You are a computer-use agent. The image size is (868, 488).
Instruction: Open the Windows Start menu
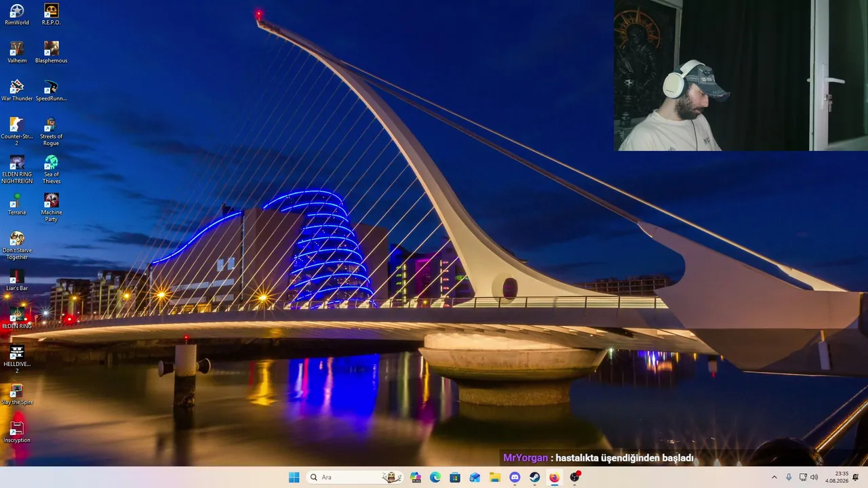pyautogui.click(x=294, y=477)
